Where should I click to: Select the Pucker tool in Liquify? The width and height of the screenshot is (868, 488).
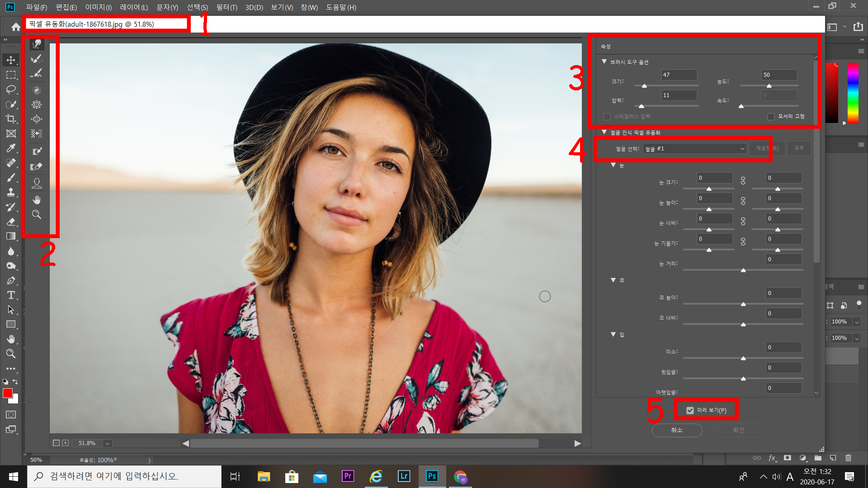[37, 105]
